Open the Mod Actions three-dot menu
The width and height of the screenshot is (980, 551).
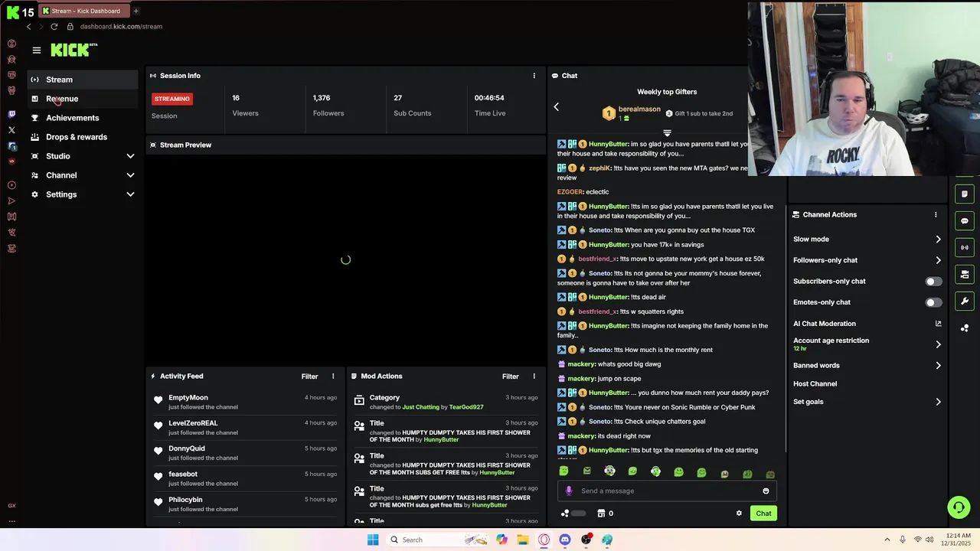(534, 377)
